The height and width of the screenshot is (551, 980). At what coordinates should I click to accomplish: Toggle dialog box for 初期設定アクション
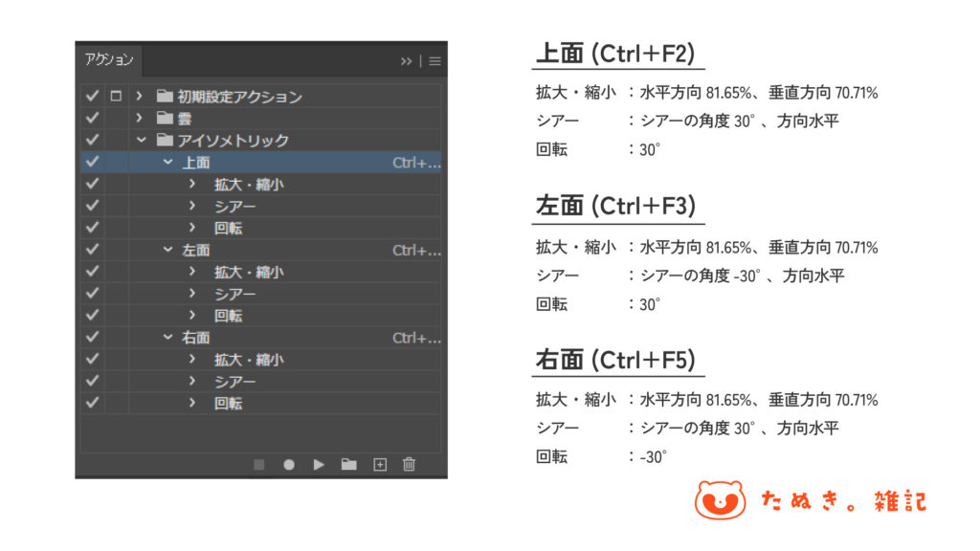tap(116, 97)
